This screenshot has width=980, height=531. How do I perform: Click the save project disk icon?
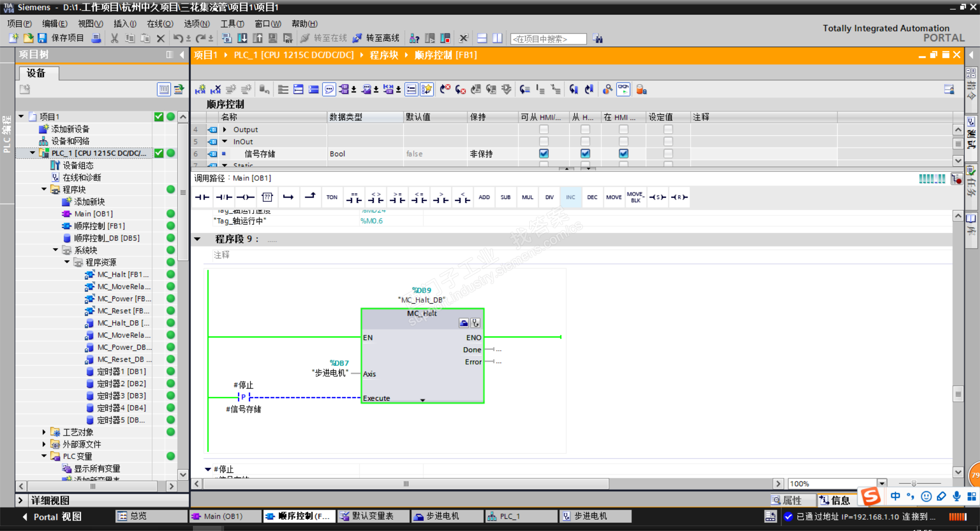[x=42, y=38]
